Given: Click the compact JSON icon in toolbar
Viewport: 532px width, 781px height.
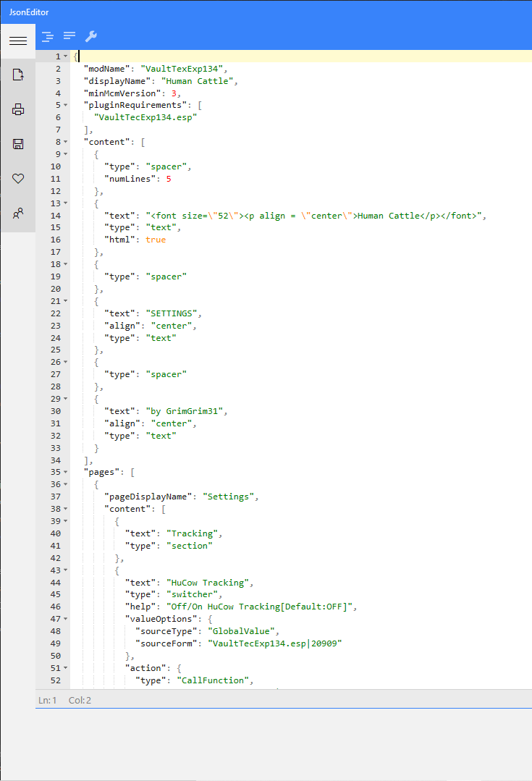Looking at the screenshot, I should tap(69, 36).
